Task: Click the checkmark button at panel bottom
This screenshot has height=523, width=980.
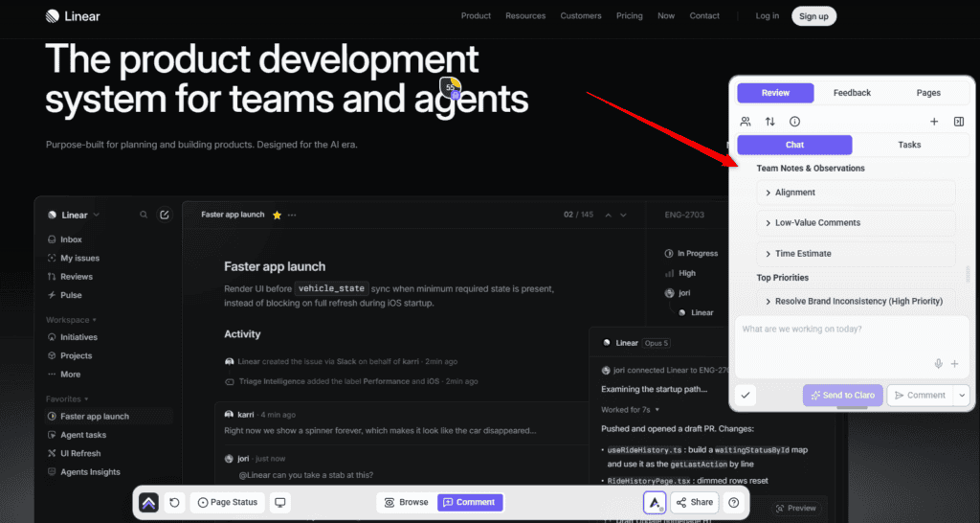Action: [746, 396]
